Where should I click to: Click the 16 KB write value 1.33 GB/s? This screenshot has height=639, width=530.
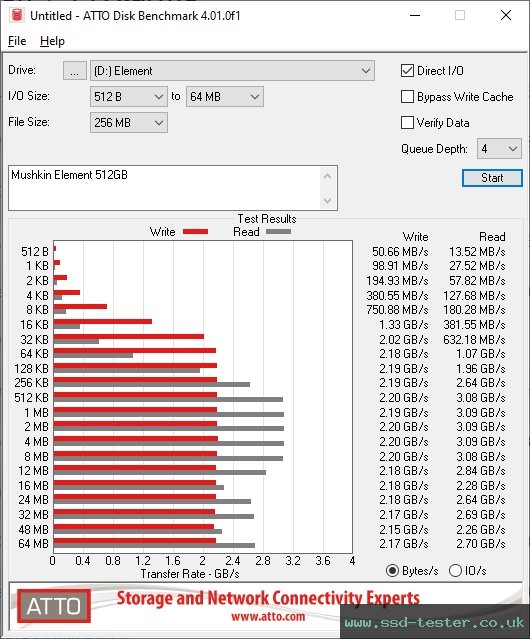(x=404, y=325)
